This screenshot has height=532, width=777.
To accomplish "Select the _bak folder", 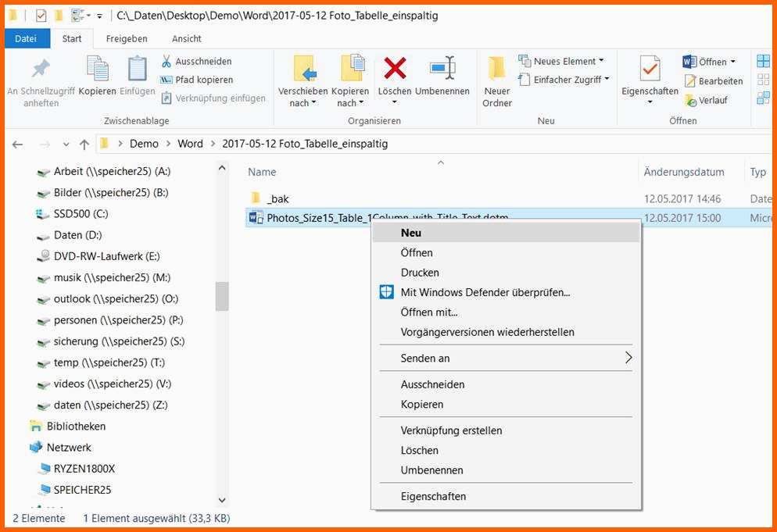I will (x=277, y=198).
